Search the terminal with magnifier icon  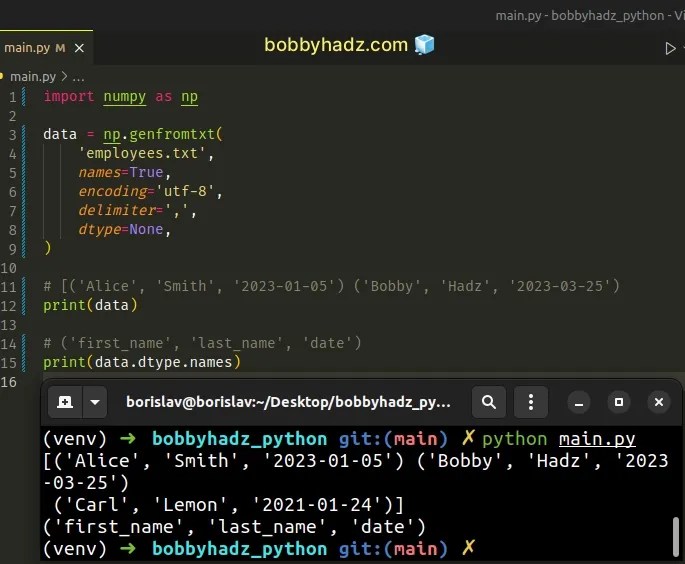coord(488,401)
